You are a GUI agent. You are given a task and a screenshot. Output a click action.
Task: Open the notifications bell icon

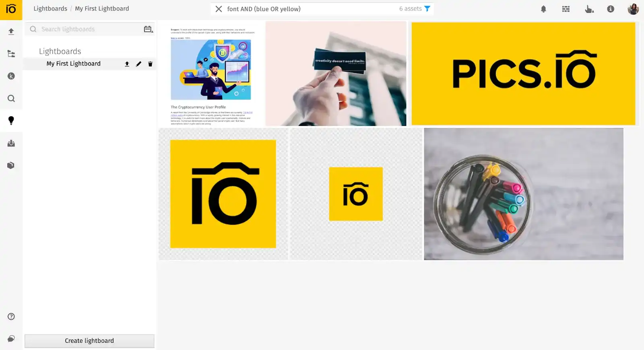pos(543,9)
